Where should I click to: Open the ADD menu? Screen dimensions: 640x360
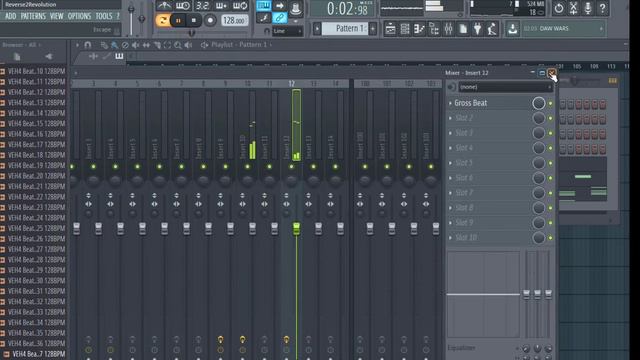point(11,16)
